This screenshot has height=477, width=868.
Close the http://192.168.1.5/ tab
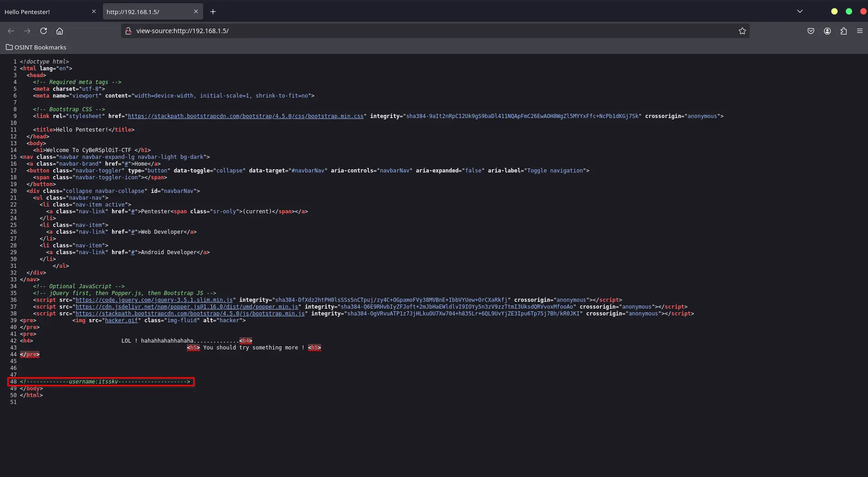pyautogui.click(x=196, y=12)
